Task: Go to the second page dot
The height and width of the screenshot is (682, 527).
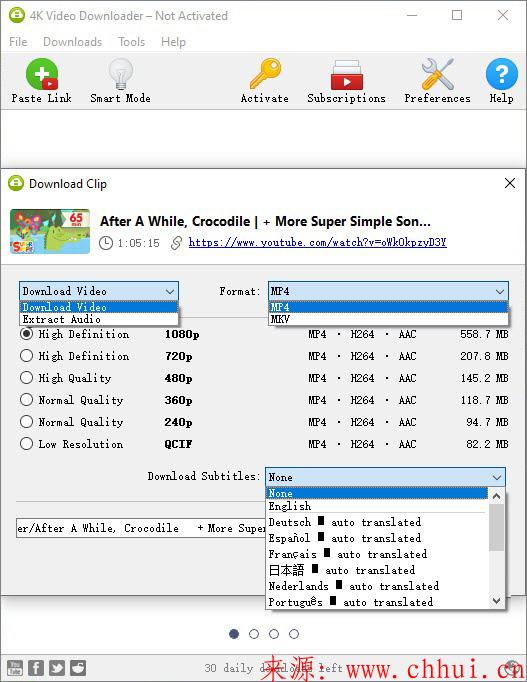Action: 254,634
